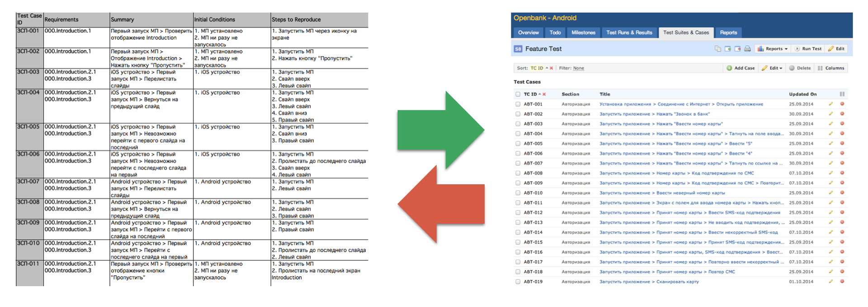Screen dimensions: 868x307
Task: Click the pencil edit icon for ABT-001 row
Action: coord(831,104)
